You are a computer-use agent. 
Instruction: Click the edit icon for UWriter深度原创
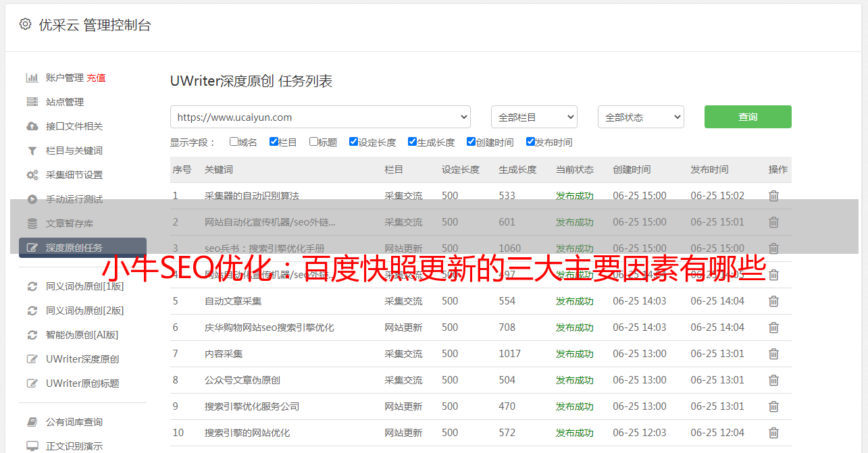point(32,359)
